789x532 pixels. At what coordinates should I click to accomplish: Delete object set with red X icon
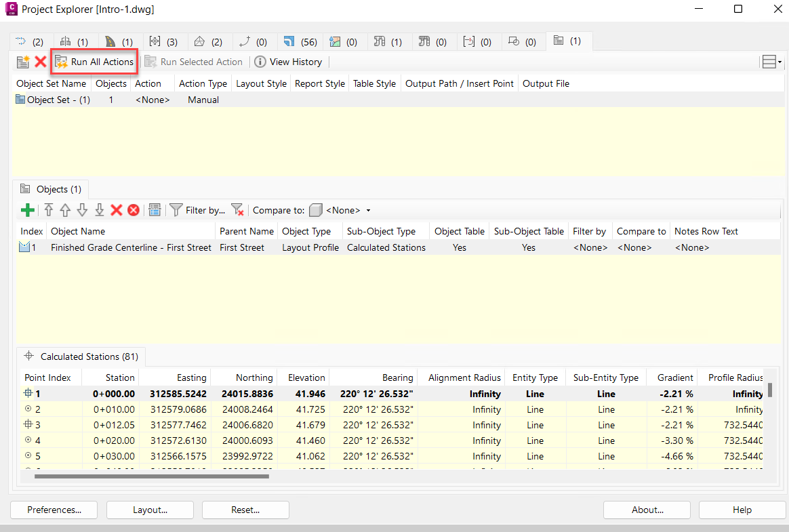[41, 62]
